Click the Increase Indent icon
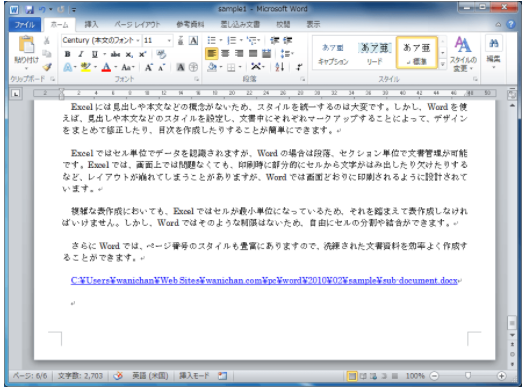The width and height of the screenshot is (524, 389). tap(287, 41)
